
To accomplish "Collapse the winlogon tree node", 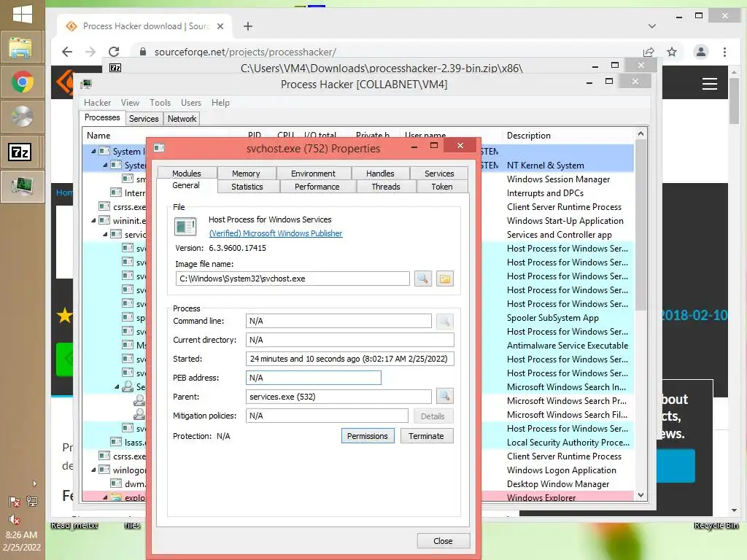I will tap(93, 470).
